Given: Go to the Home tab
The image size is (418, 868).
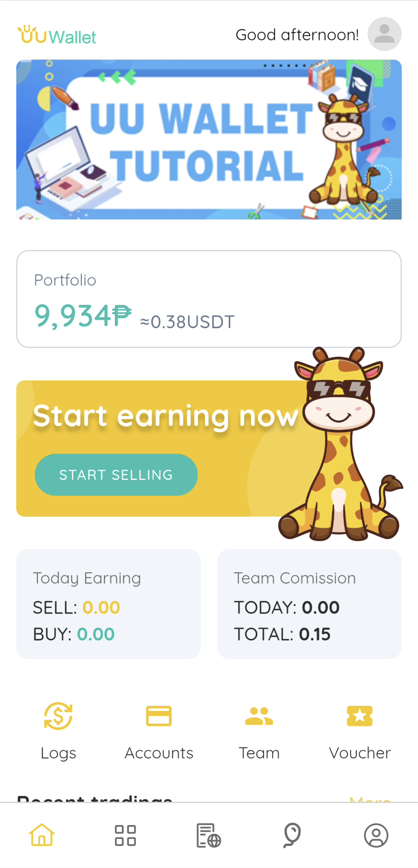Looking at the screenshot, I should pyautogui.click(x=42, y=835).
